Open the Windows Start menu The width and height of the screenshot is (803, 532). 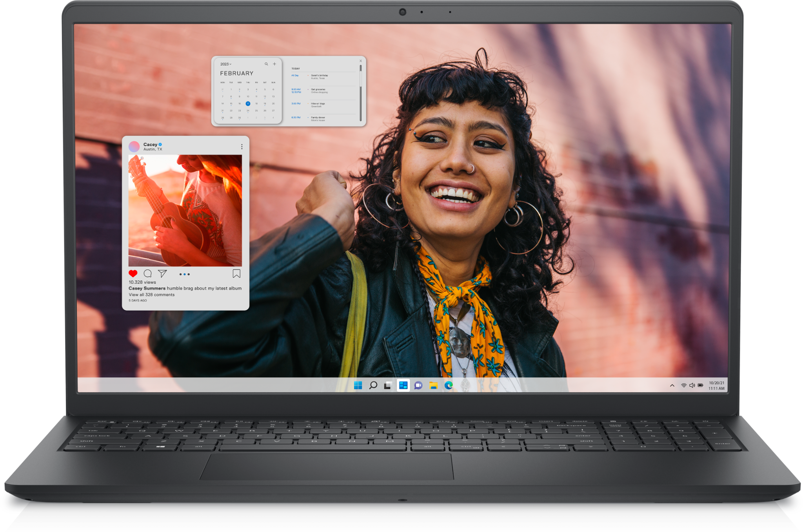(358, 385)
